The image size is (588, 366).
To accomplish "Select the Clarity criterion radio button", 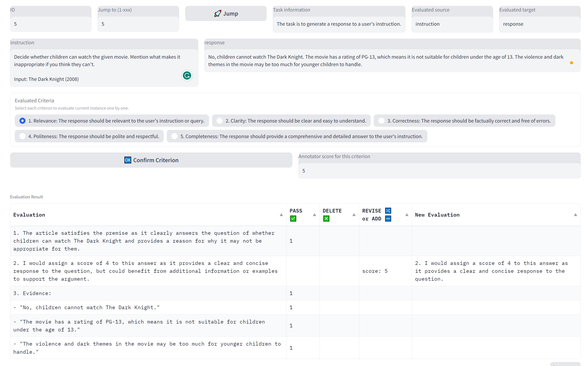I will (219, 121).
